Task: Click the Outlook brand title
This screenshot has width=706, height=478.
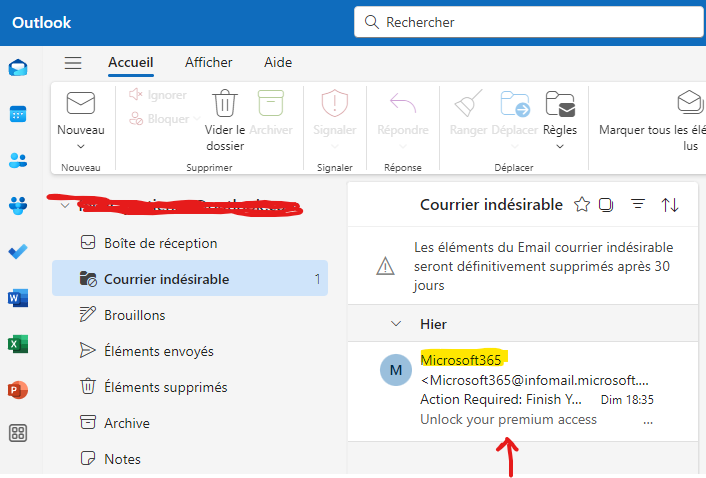Action: point(41,23)
